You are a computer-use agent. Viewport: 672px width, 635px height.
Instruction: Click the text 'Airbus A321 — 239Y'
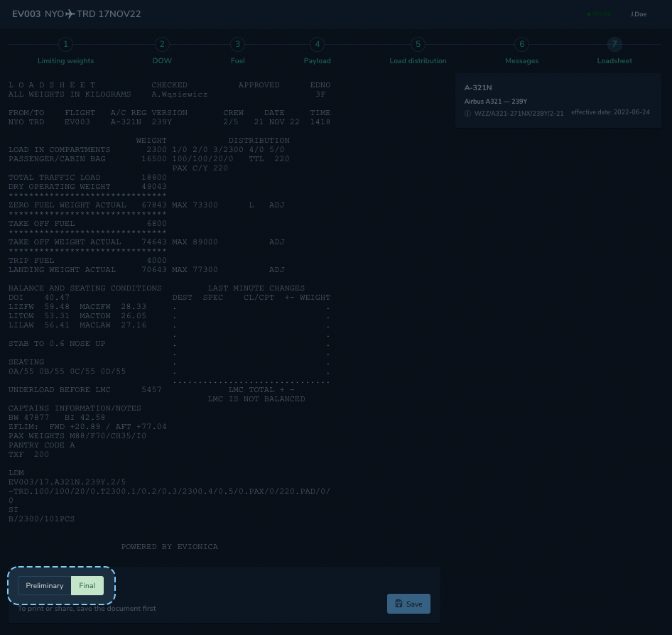pyautogui.click(x=495, y=102)
